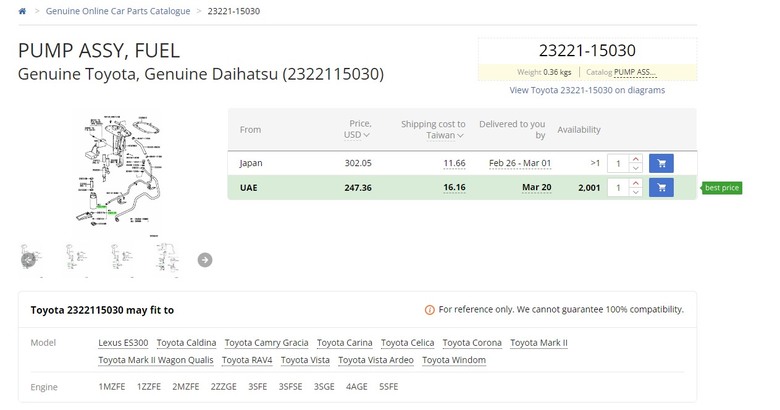
Task: Add the Japan offer to cart
Action: pyautogui.click(x=661, y=163)
